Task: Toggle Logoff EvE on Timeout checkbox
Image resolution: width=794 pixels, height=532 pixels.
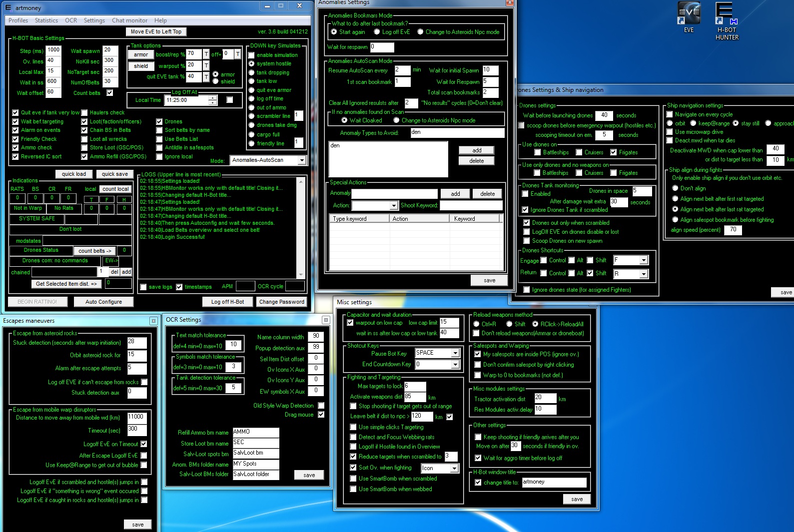Action: [x=144, y=444]
